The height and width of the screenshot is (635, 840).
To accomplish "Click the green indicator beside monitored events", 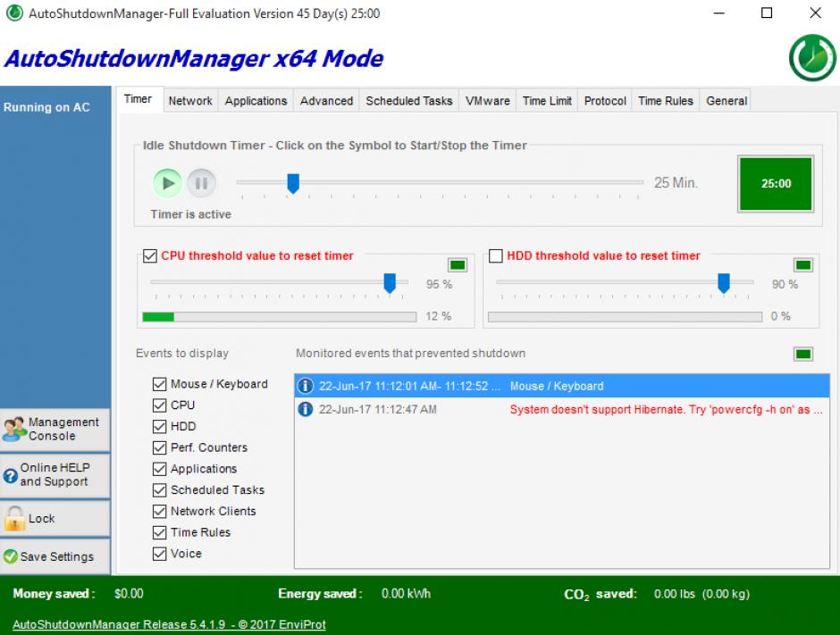I will coord(803,354).
